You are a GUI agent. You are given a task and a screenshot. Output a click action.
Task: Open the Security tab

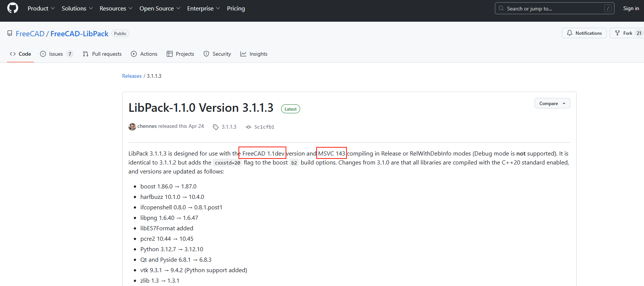point(217,54)
